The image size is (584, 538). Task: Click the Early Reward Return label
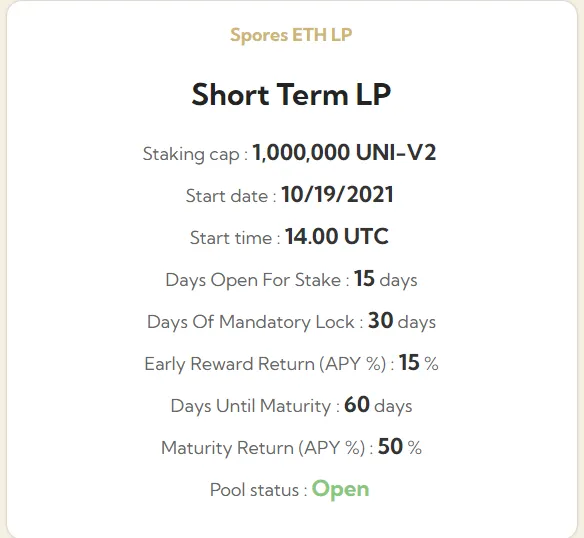tap(270, 364)
